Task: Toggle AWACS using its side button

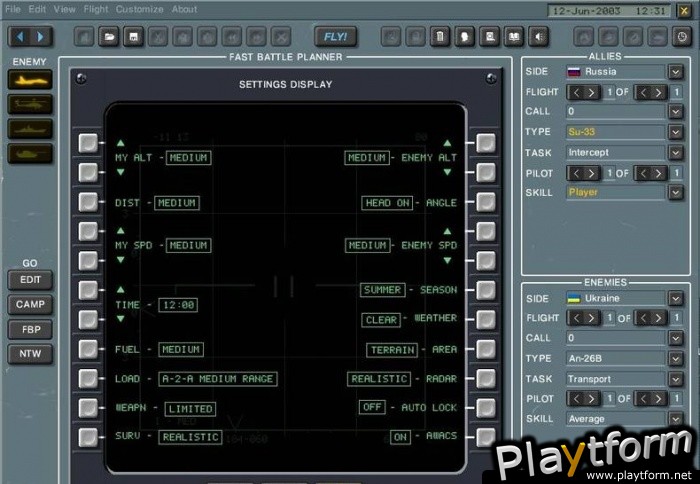Action: tap(486, 437)
